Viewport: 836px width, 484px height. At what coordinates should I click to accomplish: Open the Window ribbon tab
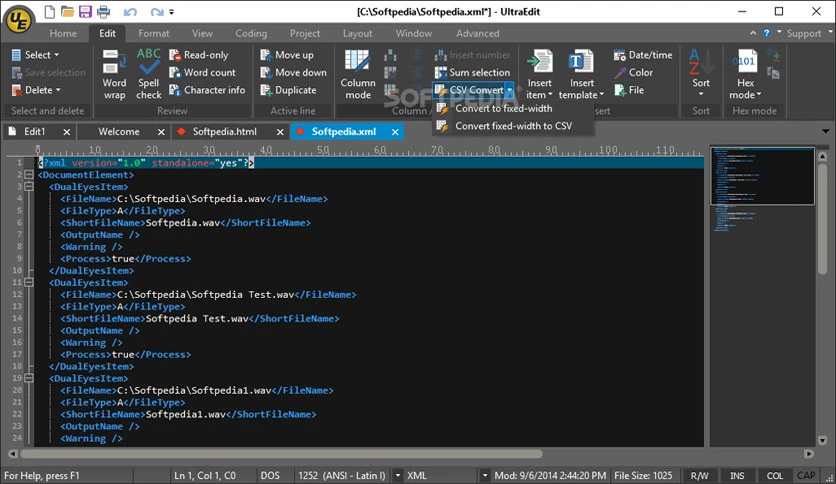click(x=414, y=33)
